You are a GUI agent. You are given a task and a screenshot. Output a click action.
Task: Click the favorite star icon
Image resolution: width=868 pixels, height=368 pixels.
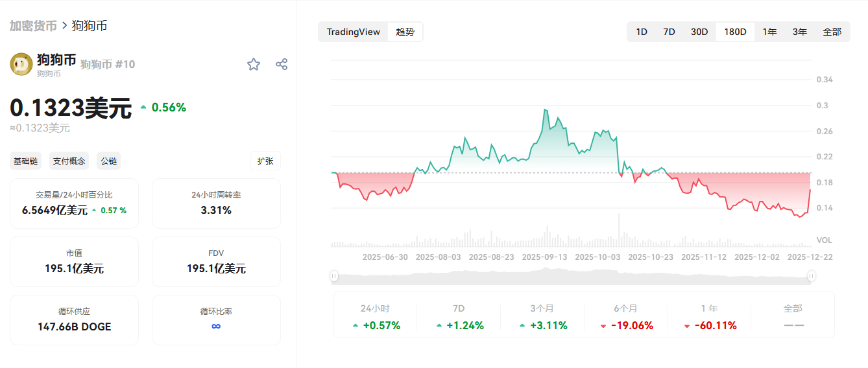pyautogui.click(x=253, y=64)
